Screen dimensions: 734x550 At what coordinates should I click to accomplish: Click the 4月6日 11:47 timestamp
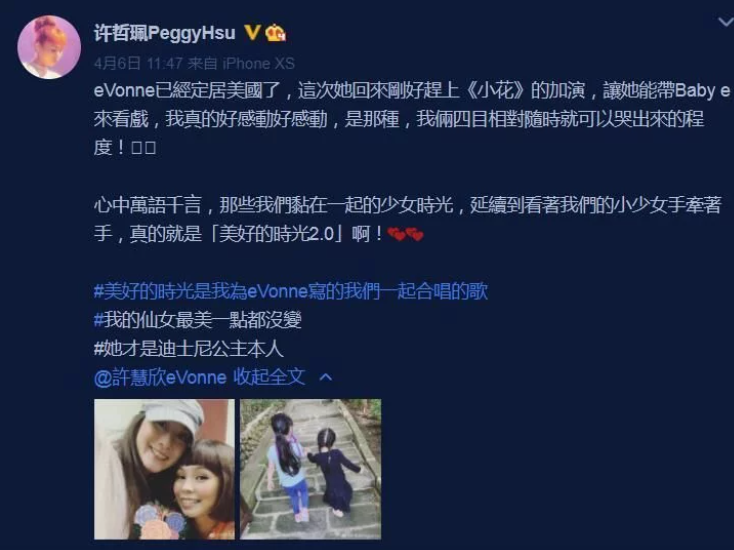[x=138, y=63]
